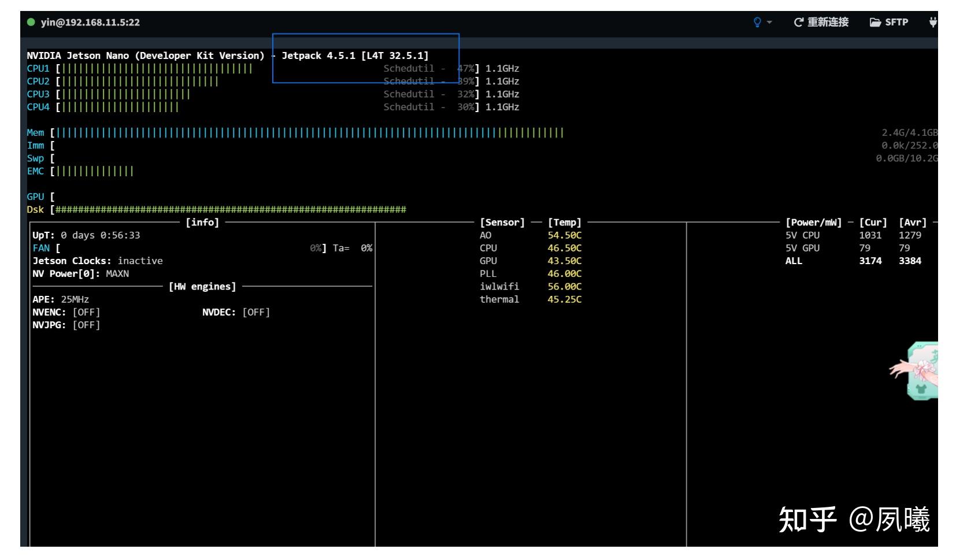Image resolution: width=956 pixels, height=560 pixels.
Task: Click the ALL power current value 3174
Action: 870,261
